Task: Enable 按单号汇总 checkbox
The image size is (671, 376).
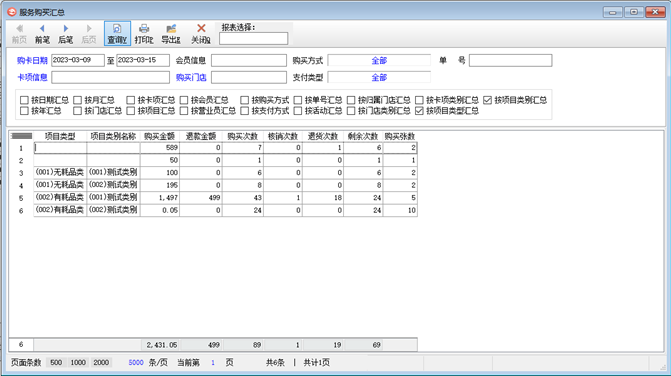Action: pyautogui.click(x=298, y=100)
